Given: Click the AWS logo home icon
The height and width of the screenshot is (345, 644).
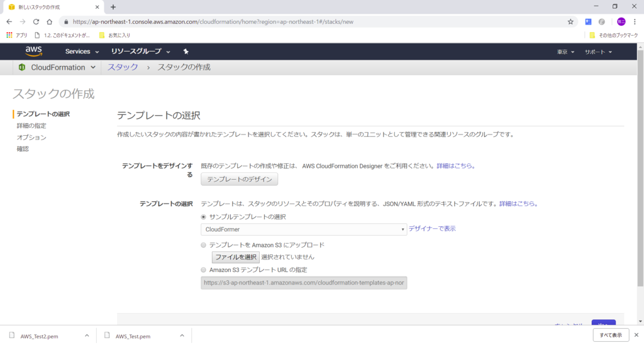Looking at the screenshot, I should point(34,52).
